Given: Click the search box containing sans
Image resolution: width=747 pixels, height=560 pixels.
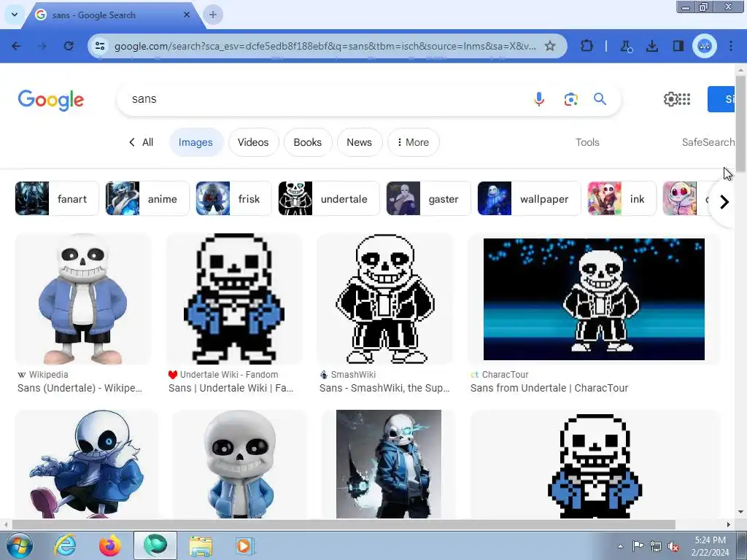Looking at the screenshot, I should 324,99.
